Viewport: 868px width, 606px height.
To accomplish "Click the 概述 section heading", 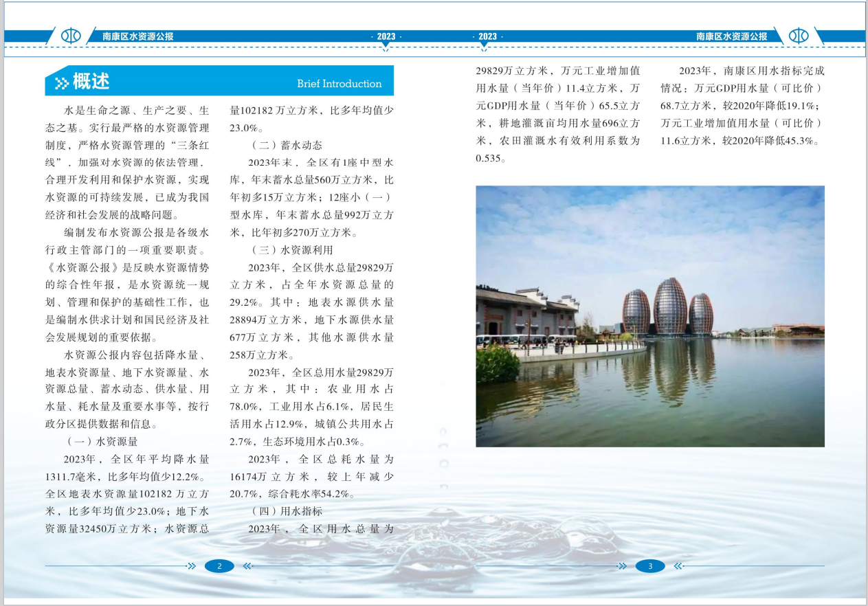I will [x=91, y=82].
